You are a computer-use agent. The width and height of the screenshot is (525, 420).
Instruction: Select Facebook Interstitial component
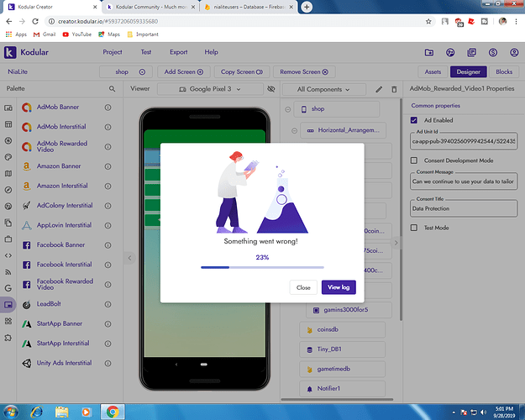pyautogui.click(x=64, y=265)
